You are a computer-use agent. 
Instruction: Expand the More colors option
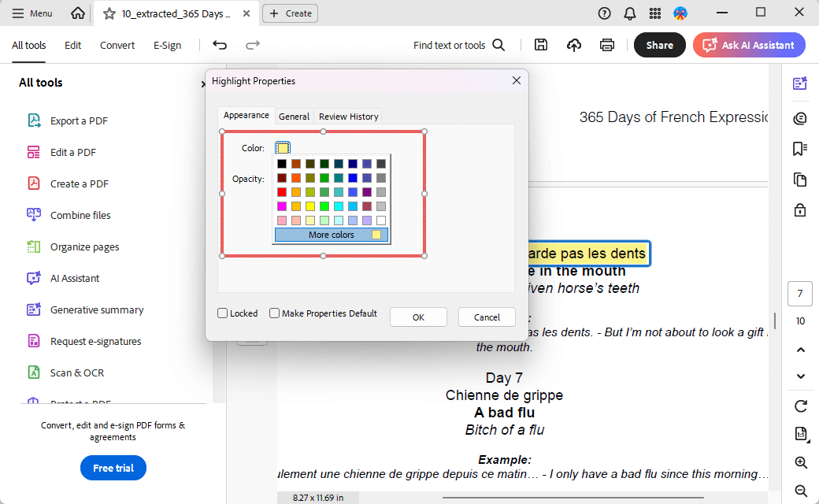[332, 235]
